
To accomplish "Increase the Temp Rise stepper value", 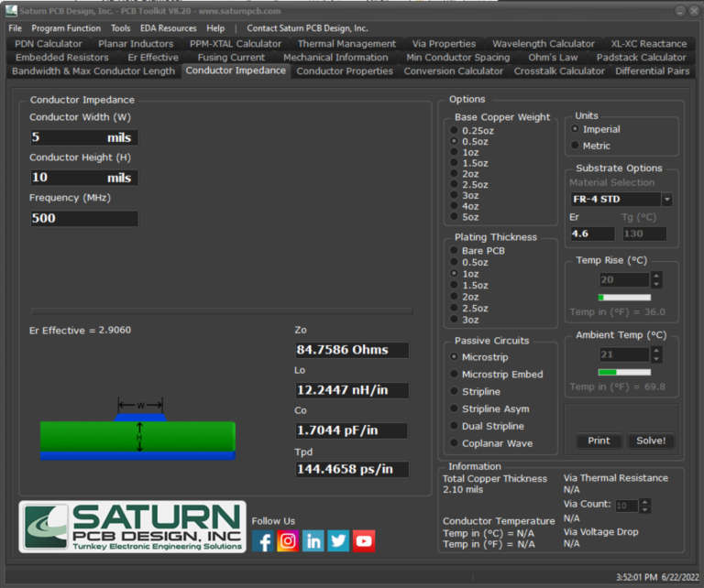I will click(656, 276).
